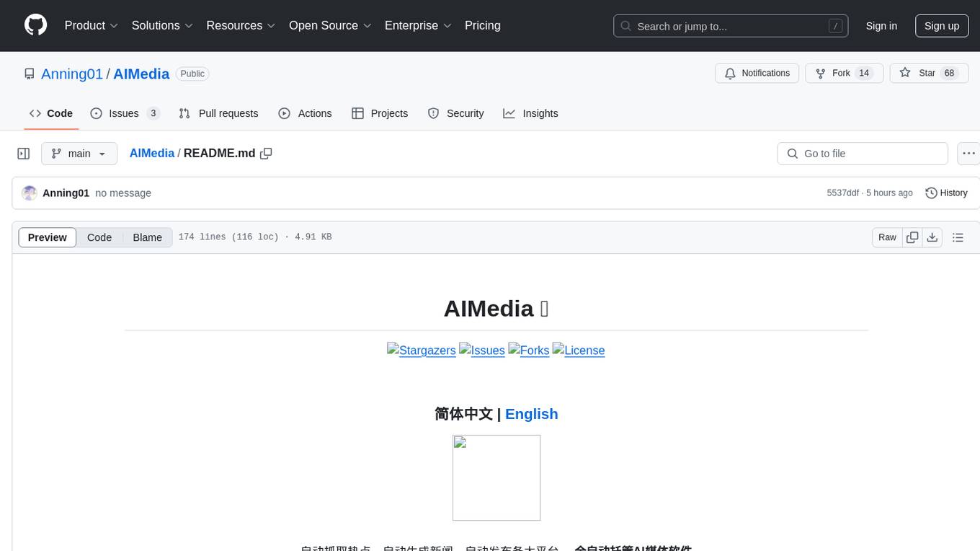
Task: View file History
Action: pos(946,193)
